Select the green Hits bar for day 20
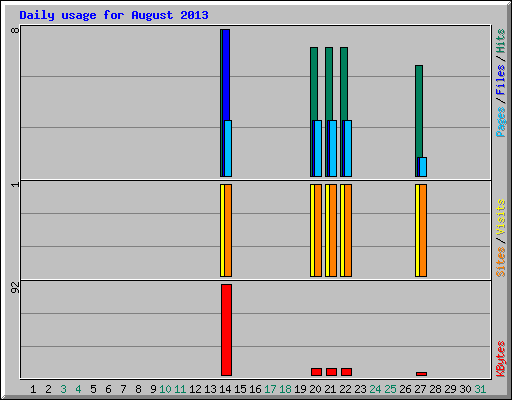512x400 pixels. (x=314, y=84)
